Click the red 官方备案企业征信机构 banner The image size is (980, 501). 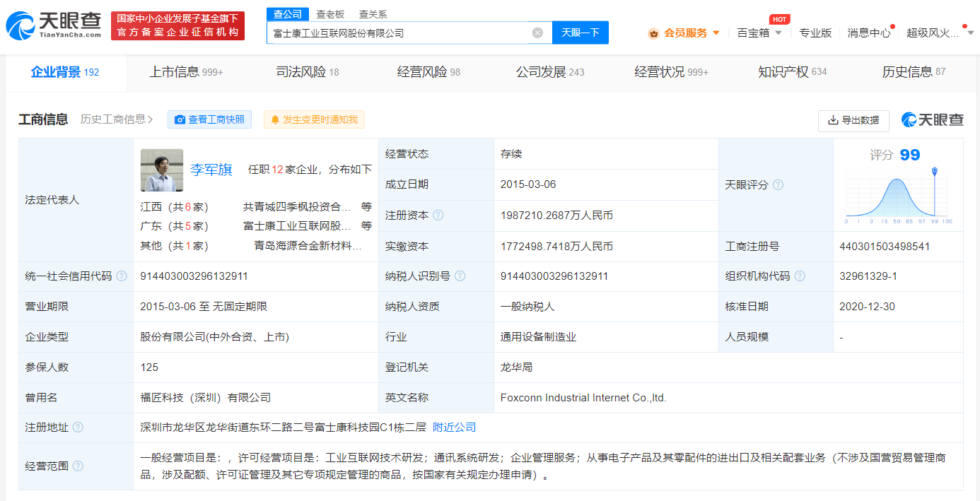[177, 26]
